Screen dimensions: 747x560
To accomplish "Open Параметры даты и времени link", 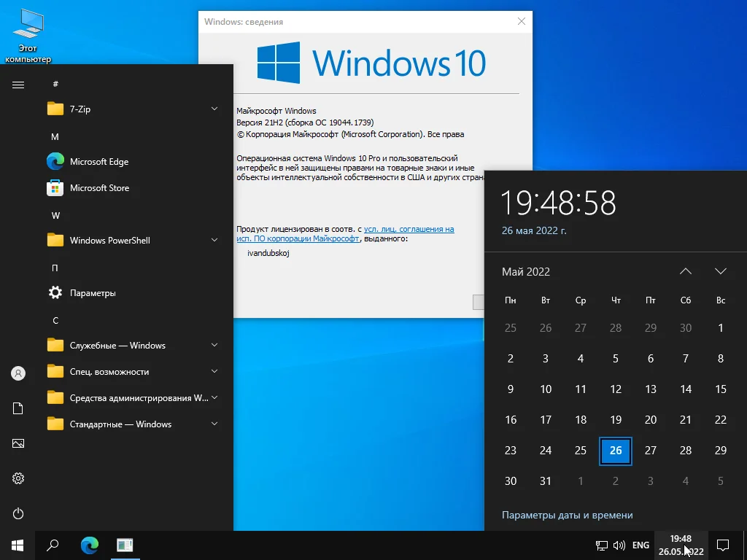I will [x=567, y=515].
